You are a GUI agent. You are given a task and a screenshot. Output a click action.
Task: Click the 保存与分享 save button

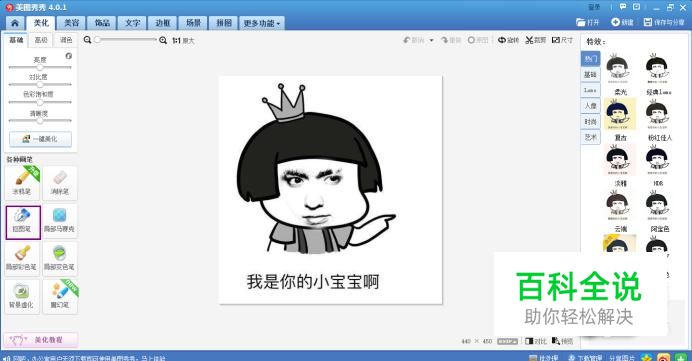(x=664, y=22)
